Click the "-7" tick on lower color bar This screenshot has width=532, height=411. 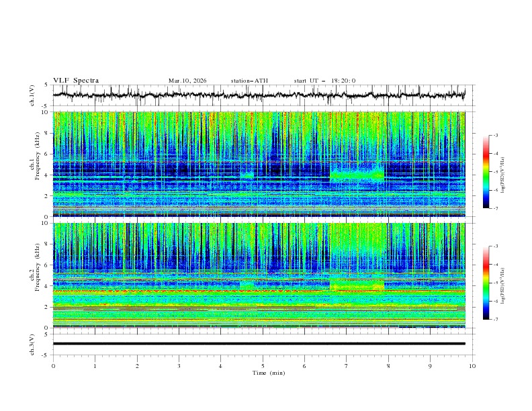pos(495,320)
